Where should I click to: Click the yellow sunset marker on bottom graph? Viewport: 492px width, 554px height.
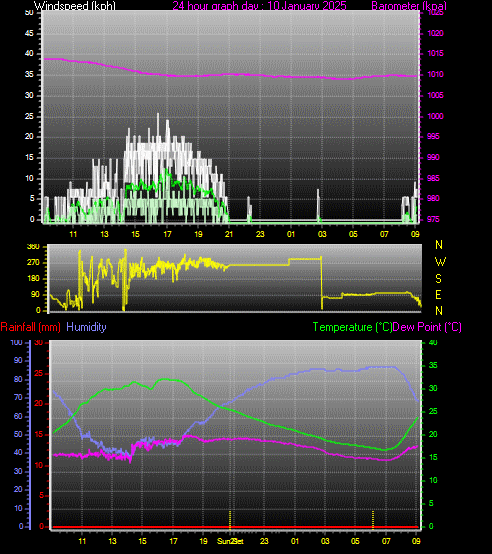[230, 520]
